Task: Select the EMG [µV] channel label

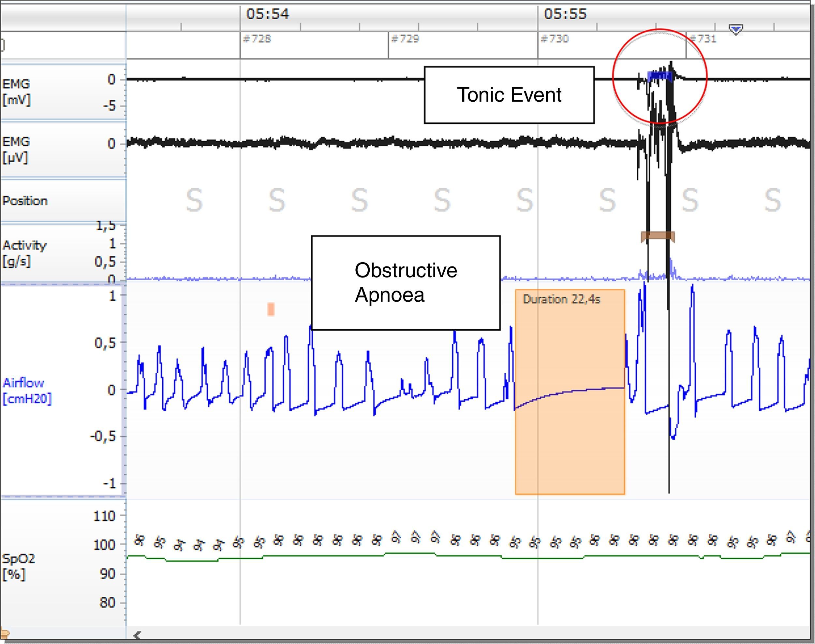Action: click(16, 150)
